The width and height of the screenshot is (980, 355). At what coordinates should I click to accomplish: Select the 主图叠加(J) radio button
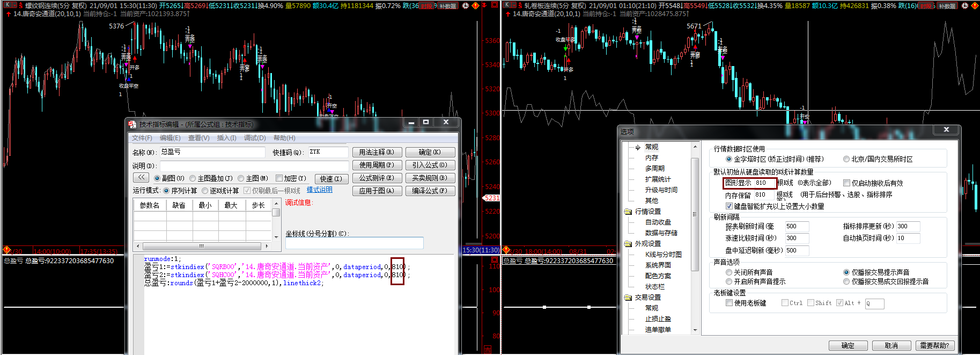pos(193,178)
